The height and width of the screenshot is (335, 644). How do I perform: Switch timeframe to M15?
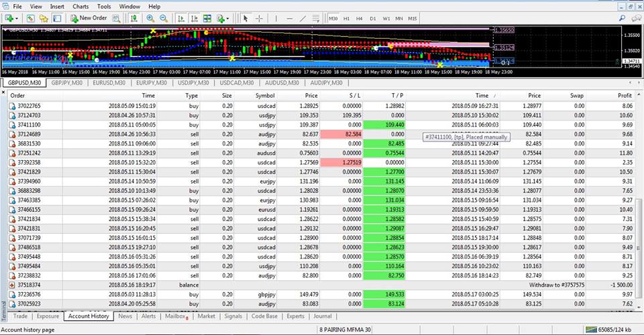[413, 19]
